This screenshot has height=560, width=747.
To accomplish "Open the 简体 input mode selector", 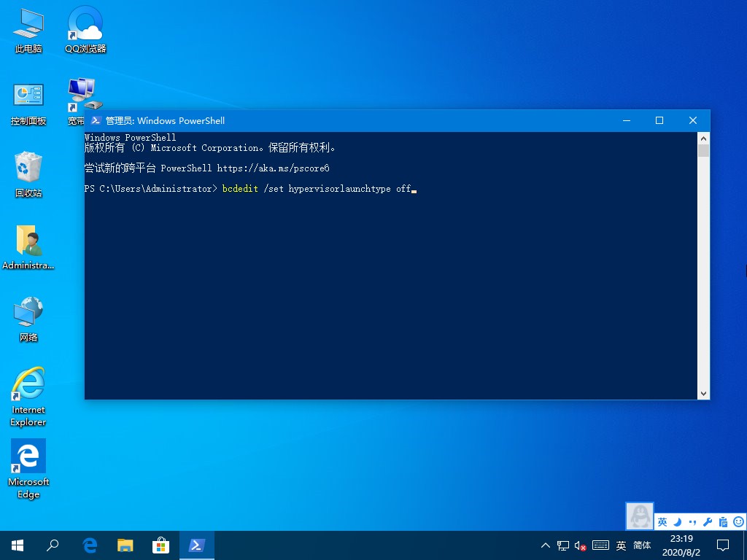I will pyautogui.click(x=642, y=545).
